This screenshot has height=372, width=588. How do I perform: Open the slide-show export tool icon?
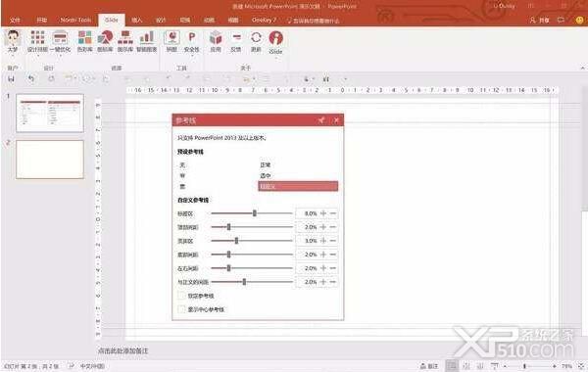[171, 41]
